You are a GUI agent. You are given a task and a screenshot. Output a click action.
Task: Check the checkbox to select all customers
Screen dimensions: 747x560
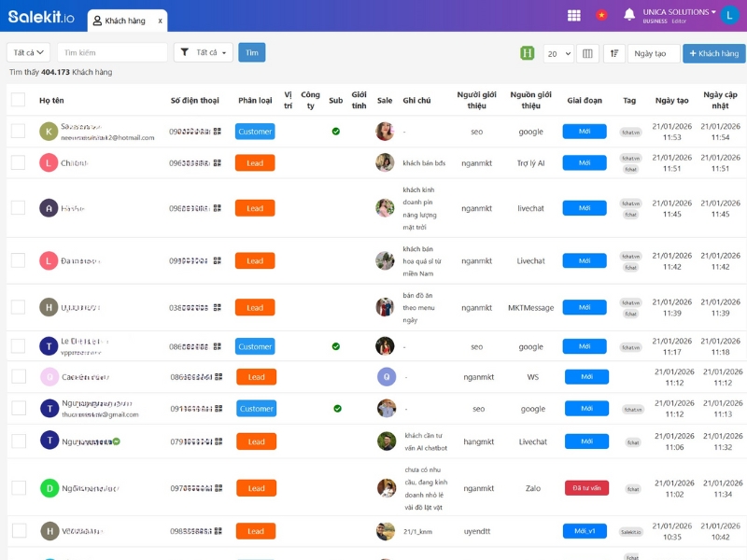[x=18, y=101]
